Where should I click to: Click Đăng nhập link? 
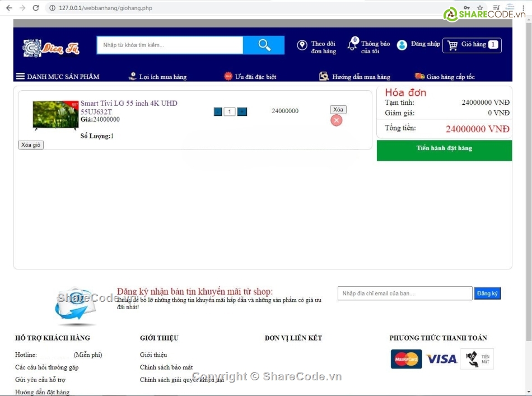click(426, 44)
